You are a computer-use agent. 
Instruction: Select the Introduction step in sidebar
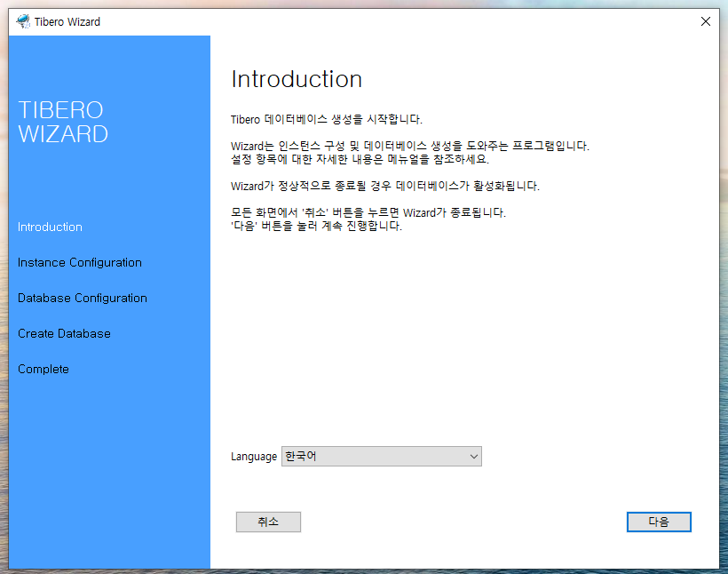(x=50, y=227)
